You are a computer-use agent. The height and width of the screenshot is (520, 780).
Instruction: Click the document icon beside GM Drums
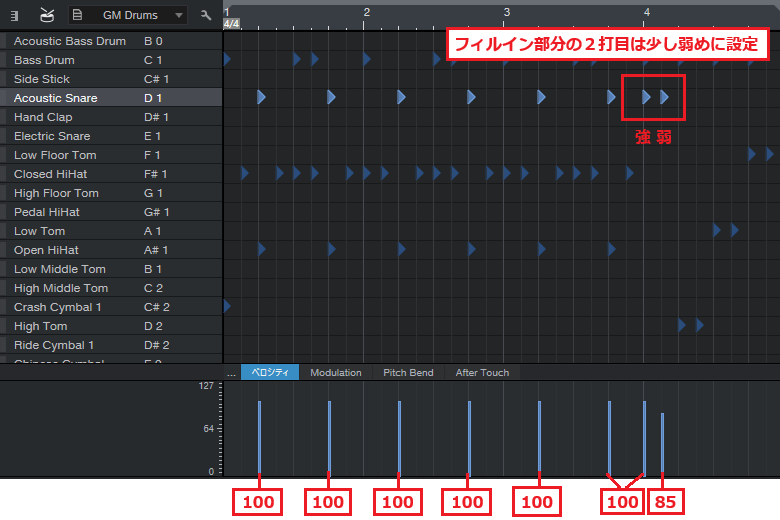click(78, 15)
